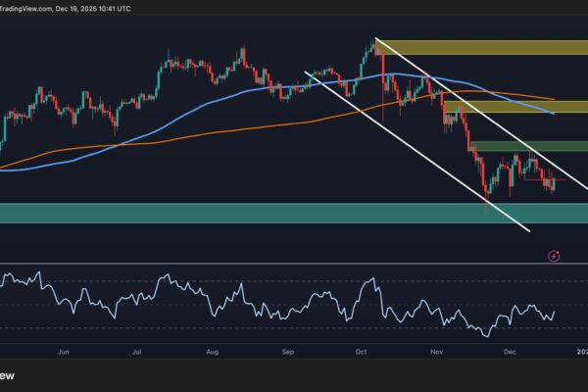The image size is (588, 392).
Task: Click the Nov label on time axis
Action: pyautogui.click(x=437, y=349)
